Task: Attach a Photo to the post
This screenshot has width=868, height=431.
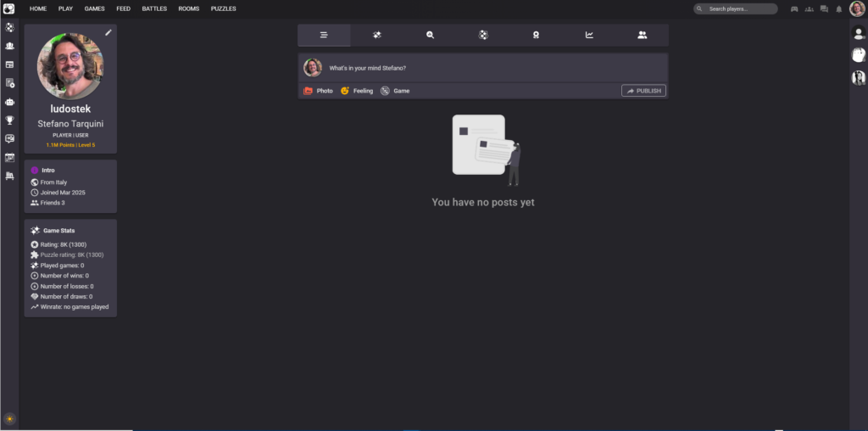Action: pos(319,91)
